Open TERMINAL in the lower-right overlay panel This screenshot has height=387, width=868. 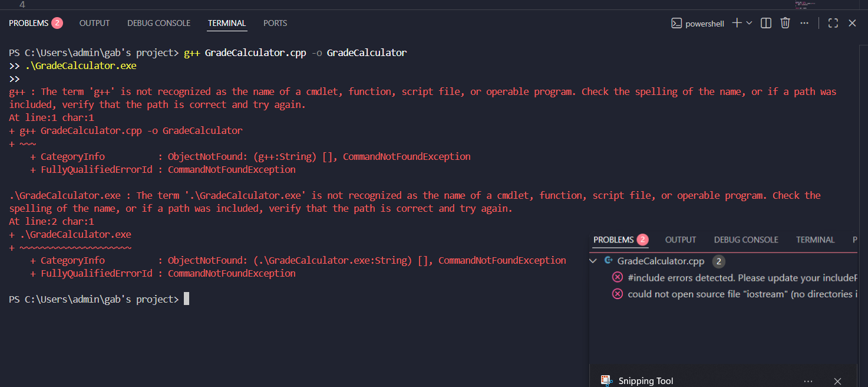coord(815,240)
